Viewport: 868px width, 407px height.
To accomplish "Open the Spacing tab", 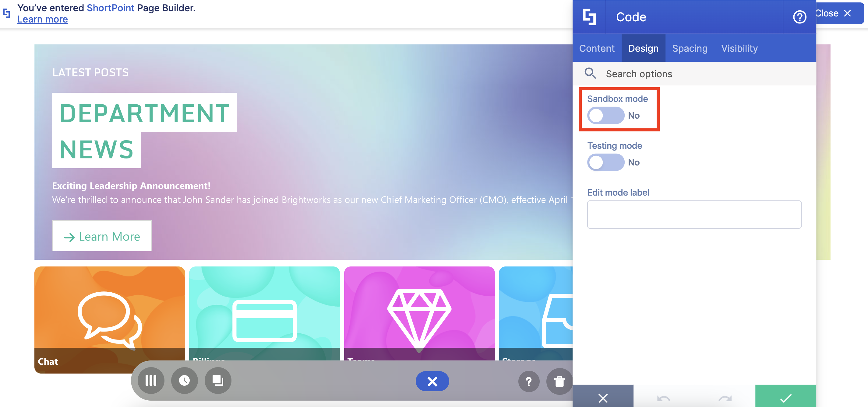I will pyautogui.click(x=690, y=48).
